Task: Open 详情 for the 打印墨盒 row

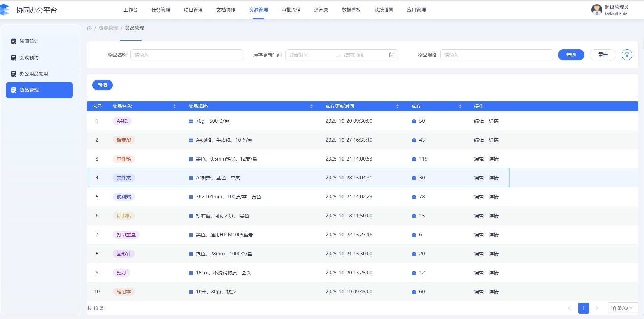Action: coord(493,235)
